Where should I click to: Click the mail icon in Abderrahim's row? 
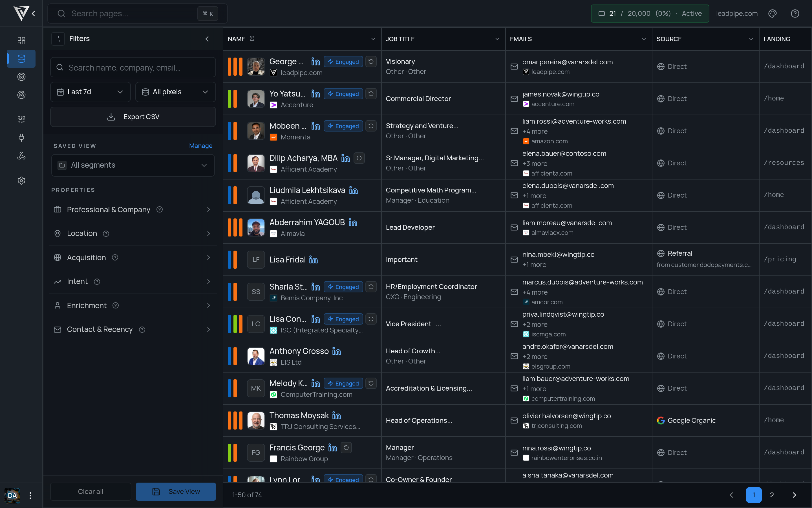tap(514, 227)
